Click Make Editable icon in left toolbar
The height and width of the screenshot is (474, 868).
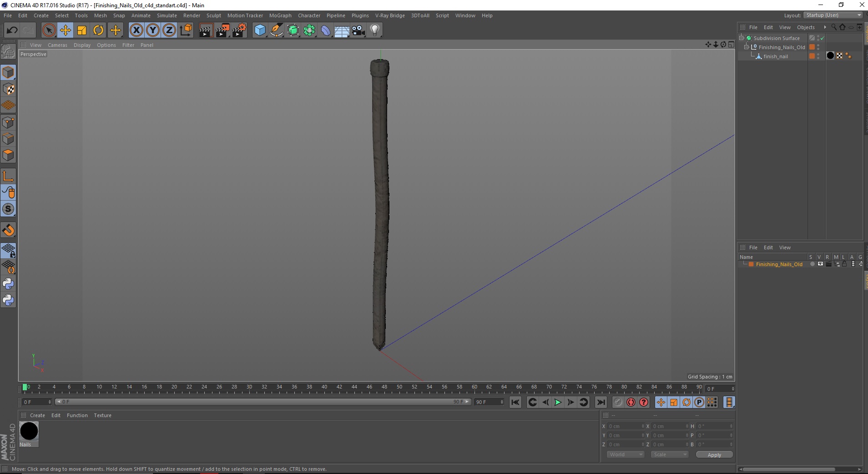[8, 52]
